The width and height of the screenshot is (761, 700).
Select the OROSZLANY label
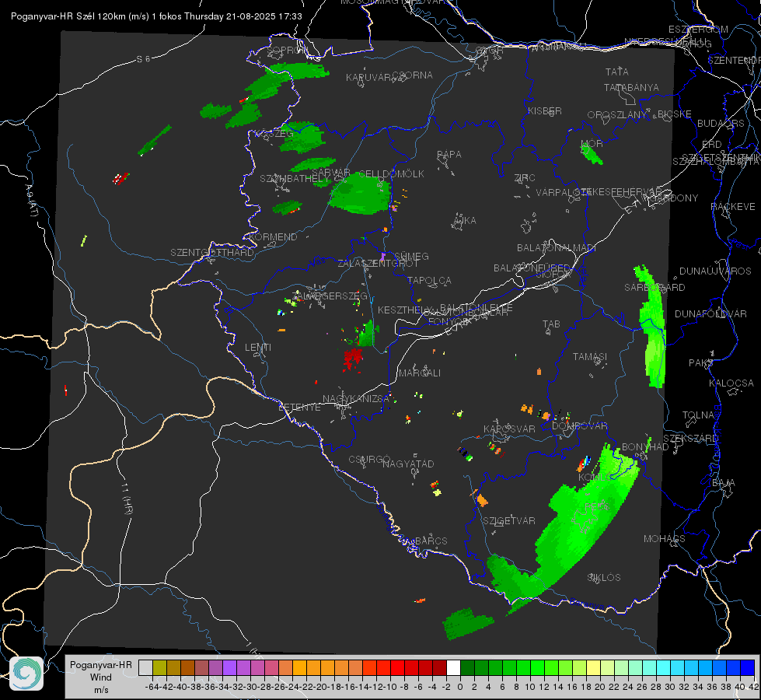617,115
